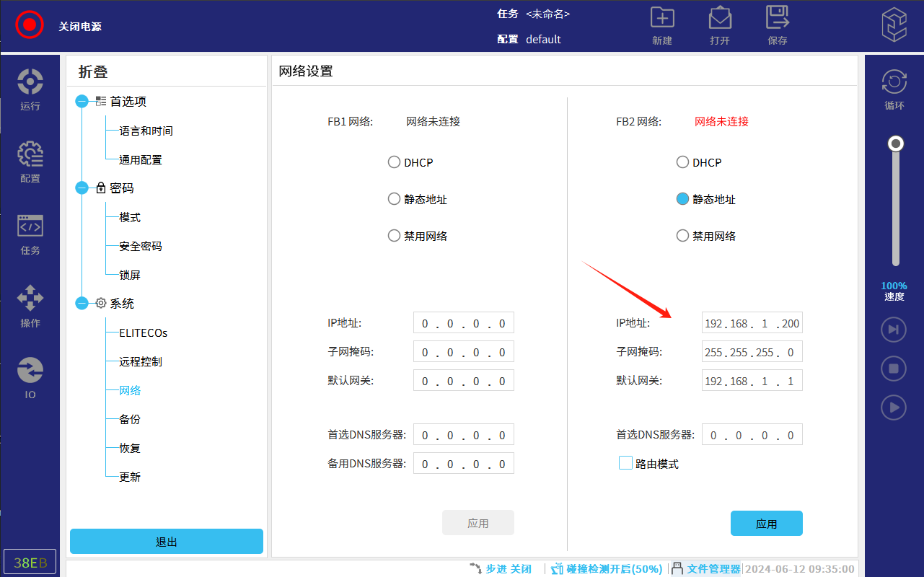Open the Run (运行) panel icon
924x577 pixels.
click(30, 82)
